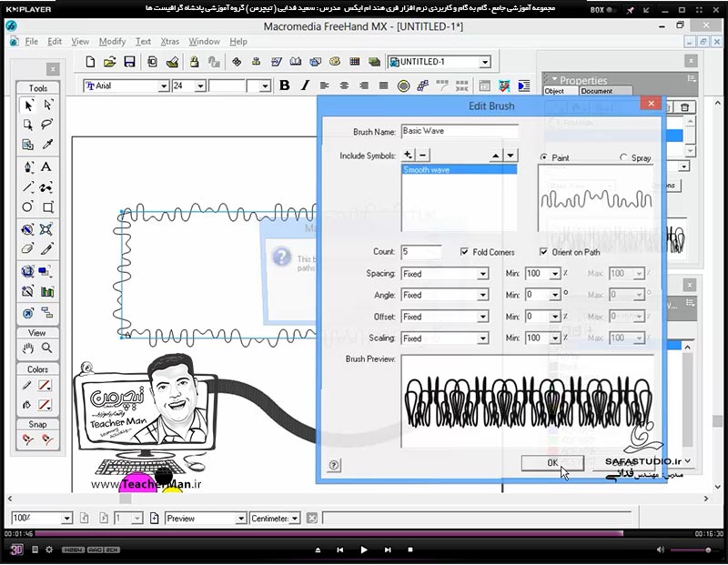Open the Centimeters units dropdown
Viewport: 728px width, 565px height.
coord(295,518)
